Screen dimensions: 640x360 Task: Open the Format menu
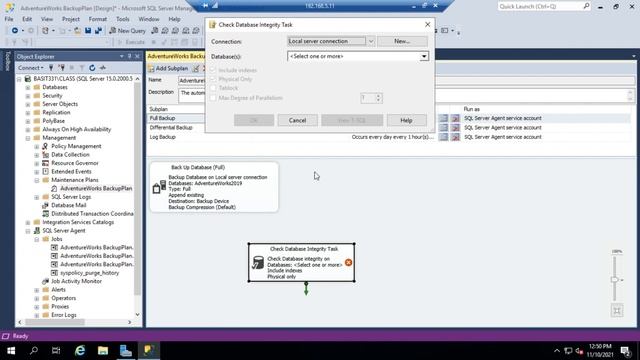point(98,19)
